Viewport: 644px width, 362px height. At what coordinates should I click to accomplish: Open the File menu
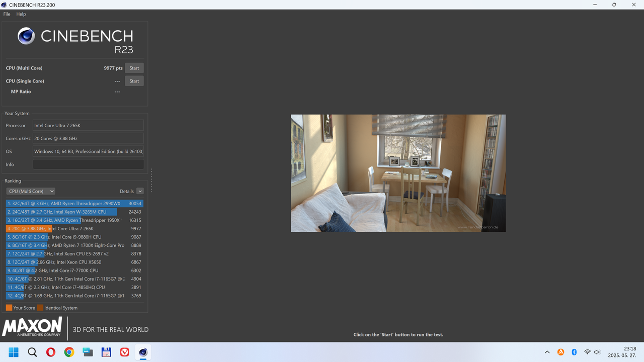(7, 14)
